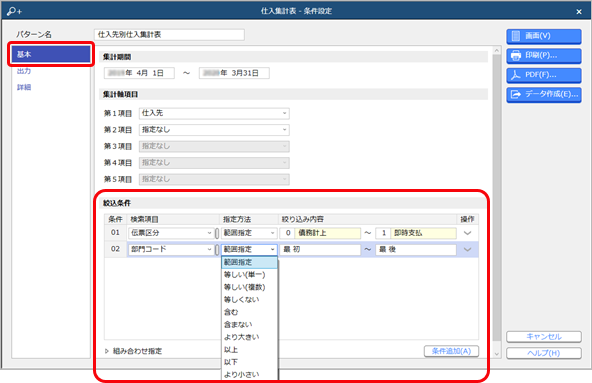Click the PDF(F)... button

coord(544,75)
